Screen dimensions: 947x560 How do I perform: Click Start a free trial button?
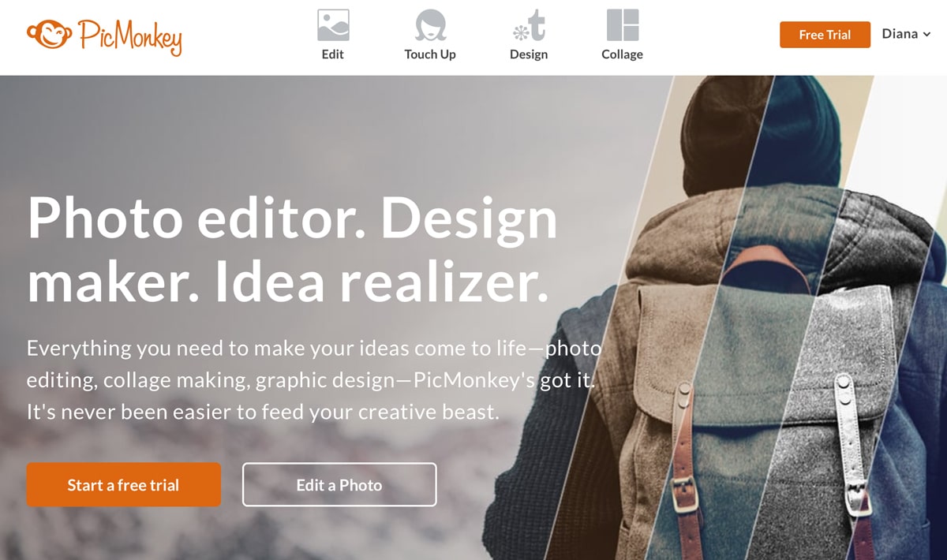tap(123, 485)
